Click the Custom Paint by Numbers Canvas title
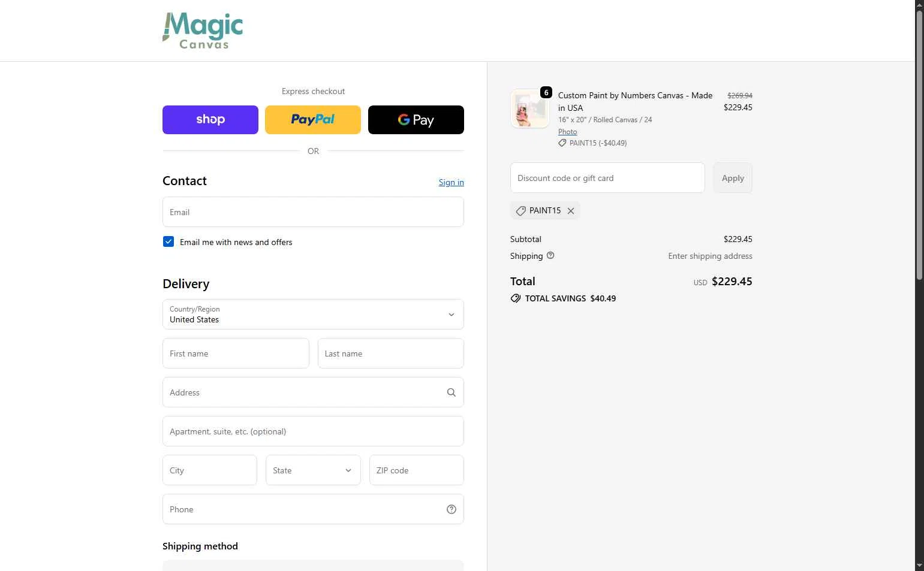 click(x=635, y=102)
